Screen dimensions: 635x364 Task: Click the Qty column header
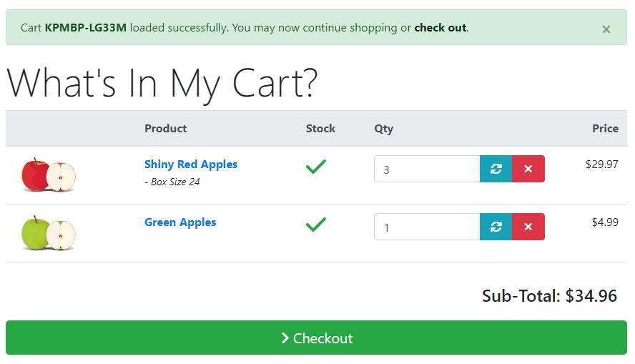coord(383,129)
